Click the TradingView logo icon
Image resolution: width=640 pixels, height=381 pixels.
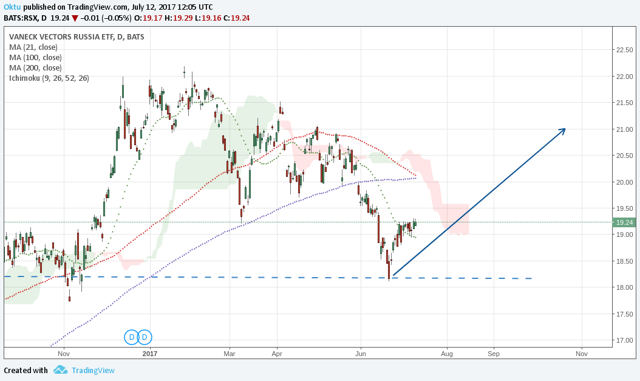click(60, 370)
